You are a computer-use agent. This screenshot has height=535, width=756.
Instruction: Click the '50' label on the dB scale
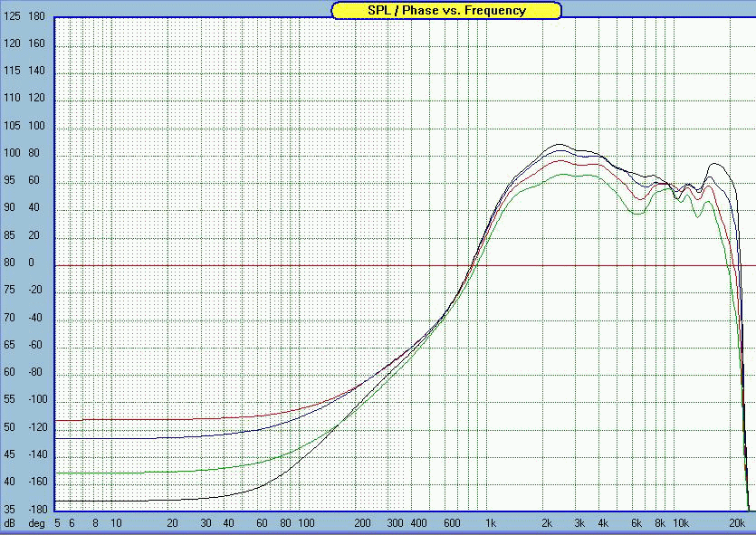[x=10, y=427]
